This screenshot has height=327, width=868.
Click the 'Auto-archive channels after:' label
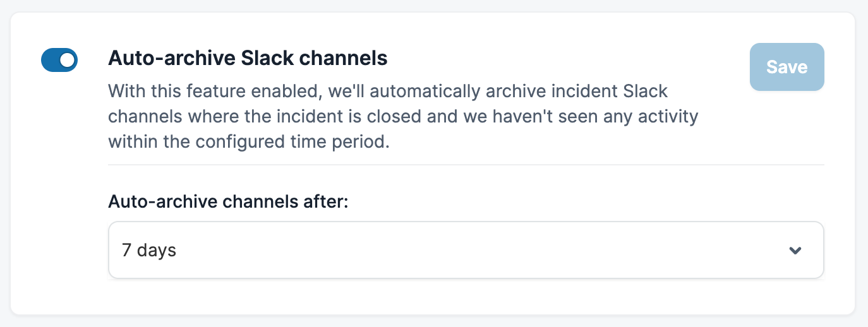coord(229,202)
